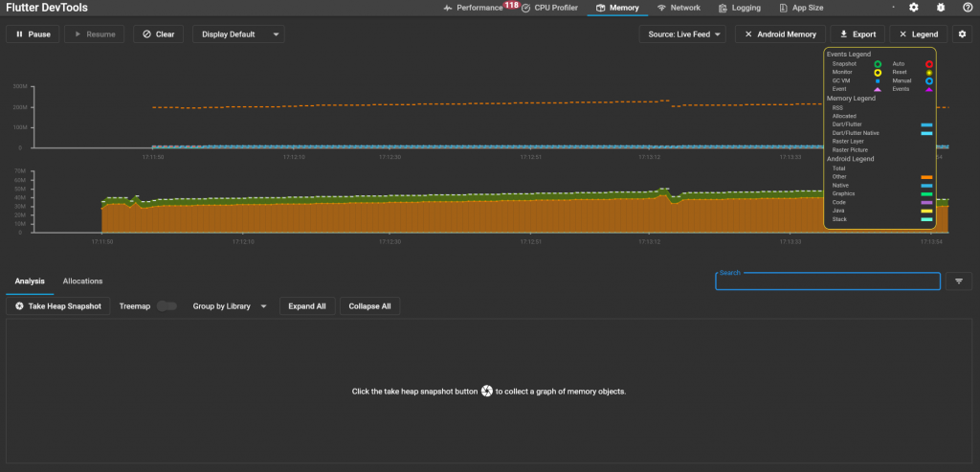Image resolution: width=980 pixels, height=472 pixels.
Task: Click the Events Legend heading
Action: (848, 55)
